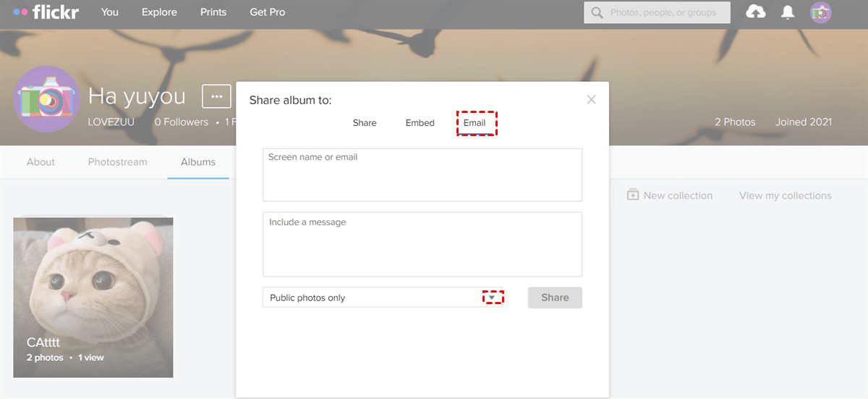Select the Share tab in dialog
Viewport: 868px width, 399px height.
point(365,123)
